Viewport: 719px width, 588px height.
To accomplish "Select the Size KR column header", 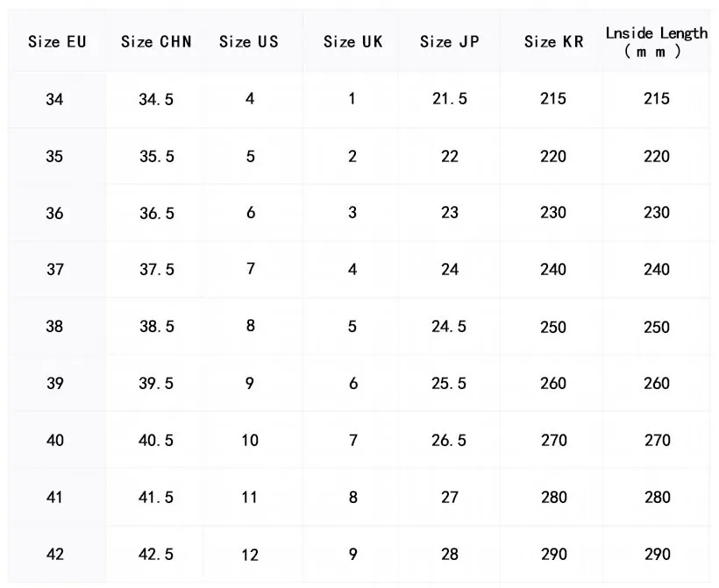I will coord(553,41).
